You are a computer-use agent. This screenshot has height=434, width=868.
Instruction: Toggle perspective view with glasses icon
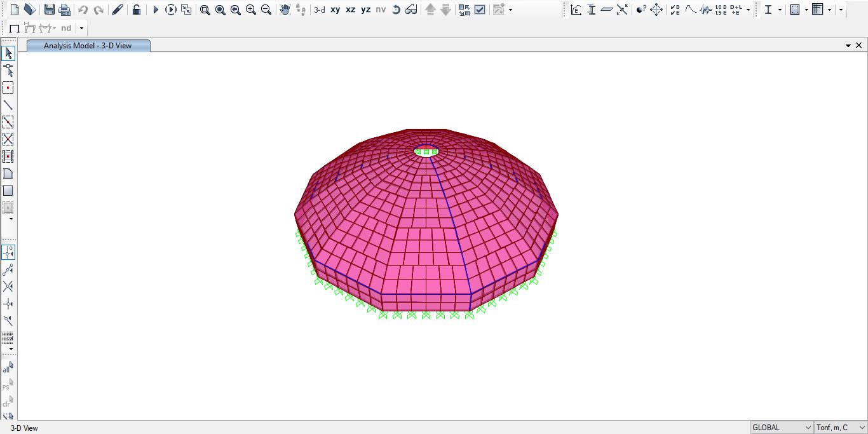pyautogui.click(x=411, y=10)
